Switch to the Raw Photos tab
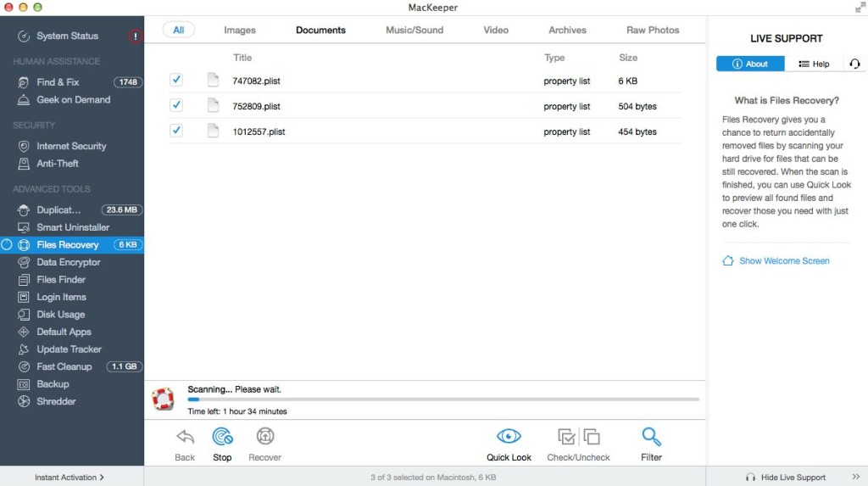The height and width of the screenshot is (486, 868). [x=653, y=30]
